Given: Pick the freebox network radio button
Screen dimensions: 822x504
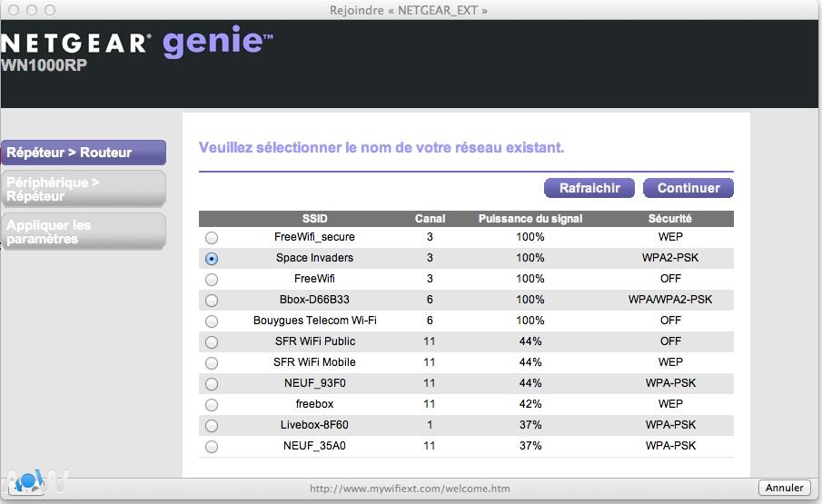Looking at the screenshot, I should [x=212, y=405].
